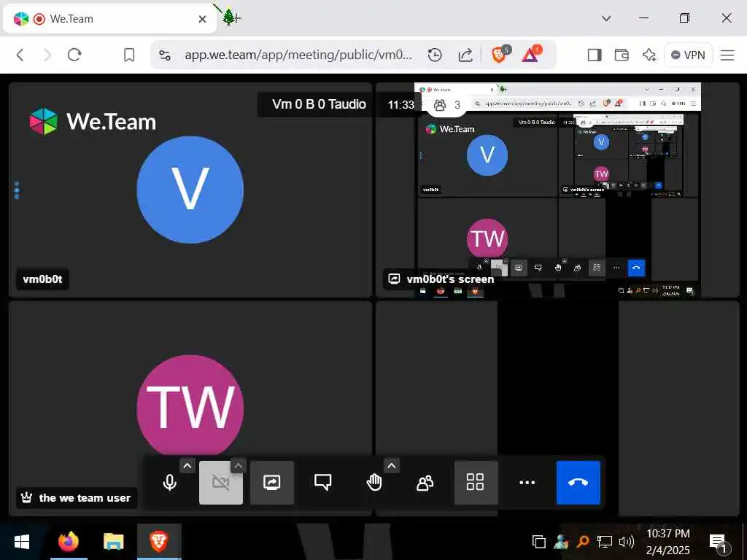The image size is (747, 560).
Task: Click the We.Team logo in meeting
Action: click(x=93, y=122)
